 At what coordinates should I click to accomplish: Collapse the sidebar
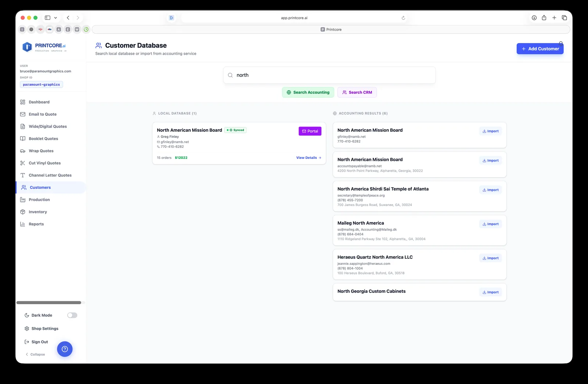(35, 354)
